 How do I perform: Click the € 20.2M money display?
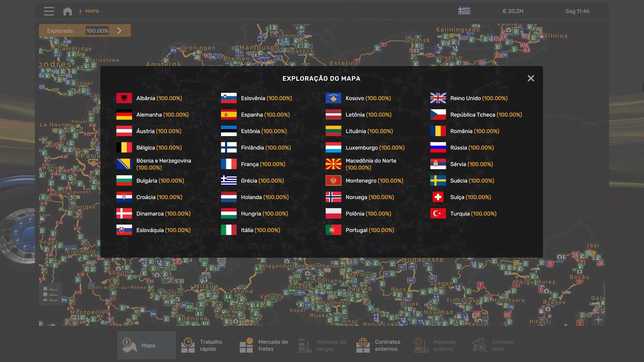[x=513, y=11]
